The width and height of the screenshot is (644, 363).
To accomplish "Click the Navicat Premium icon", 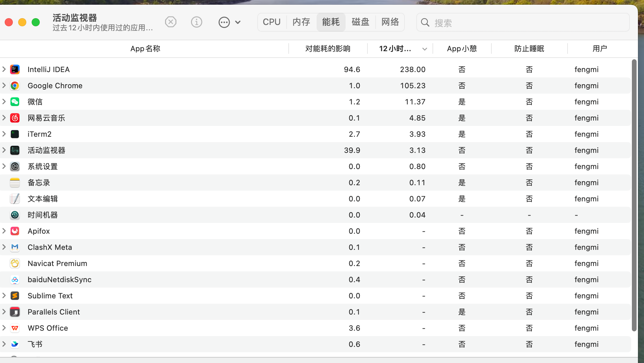I will pyautogui.click(x=15, y=263).
